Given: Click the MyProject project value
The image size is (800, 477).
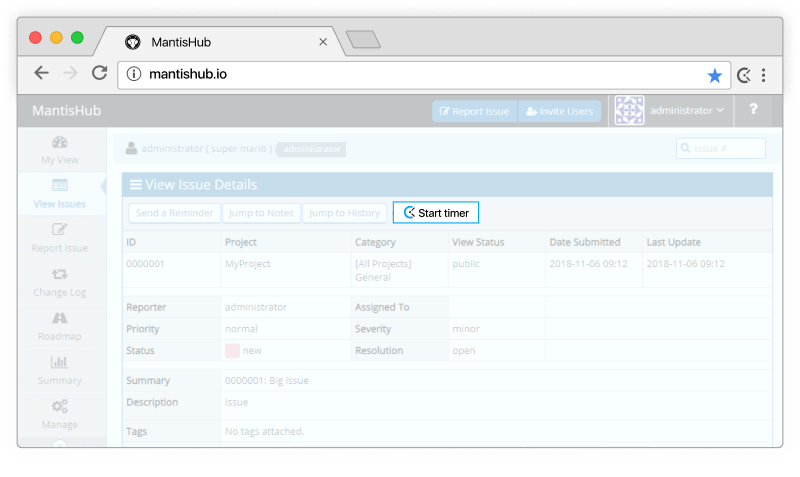Looking at the screenshot, I should 247,264.
